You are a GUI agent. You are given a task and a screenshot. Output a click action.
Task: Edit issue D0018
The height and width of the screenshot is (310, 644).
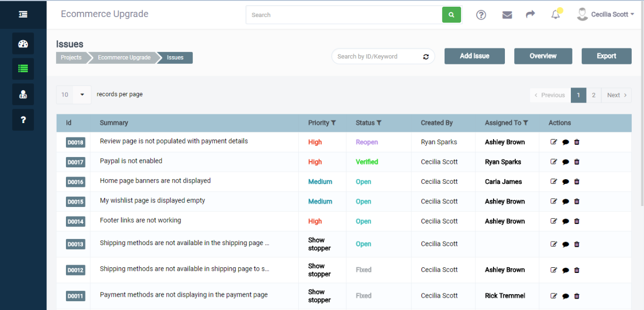point(554,142)
